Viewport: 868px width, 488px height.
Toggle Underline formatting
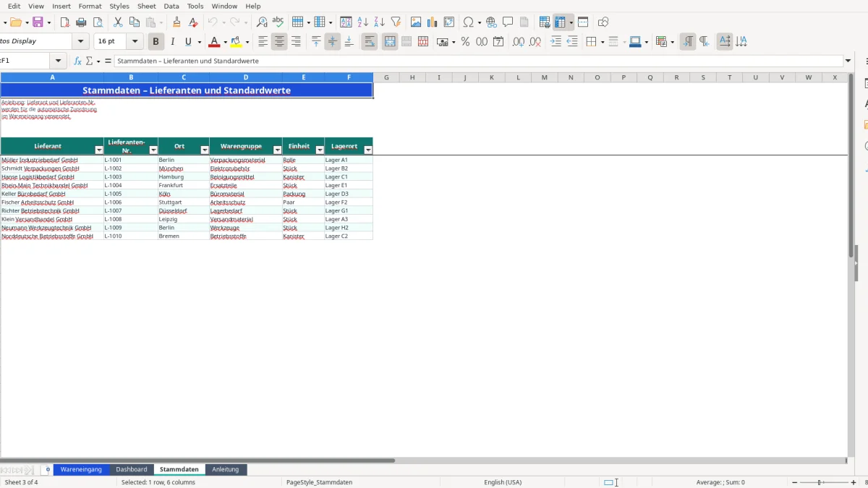[x=189, y=42]
